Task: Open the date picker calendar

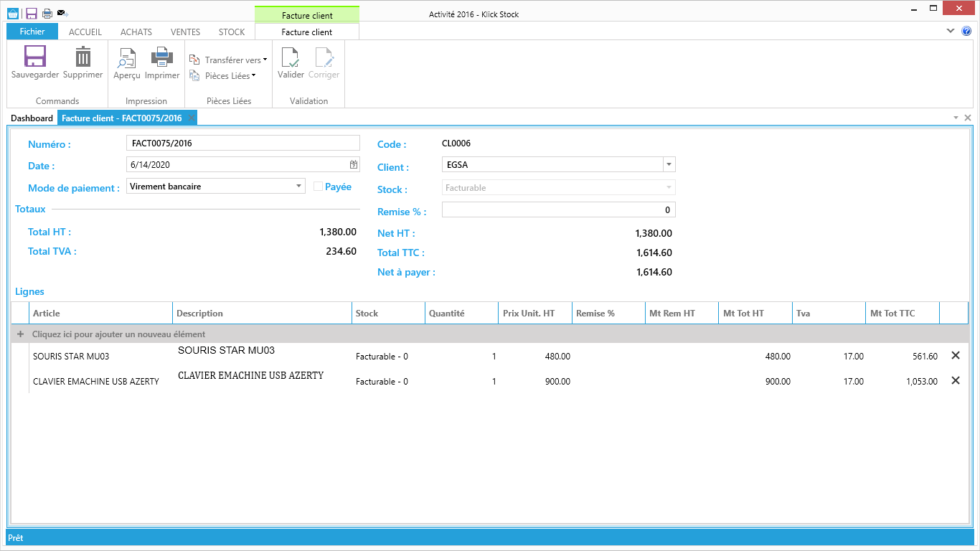Action: point(354,165)
